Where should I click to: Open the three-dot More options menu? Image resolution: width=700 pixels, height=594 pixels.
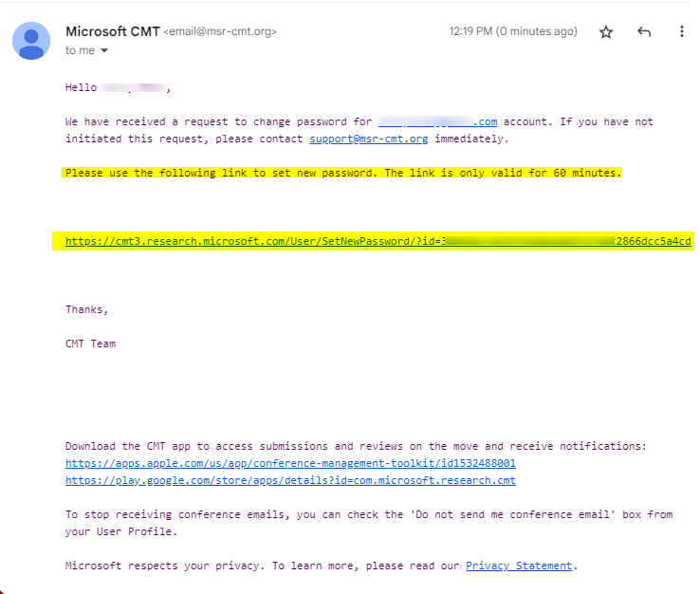tap(681, 32)
